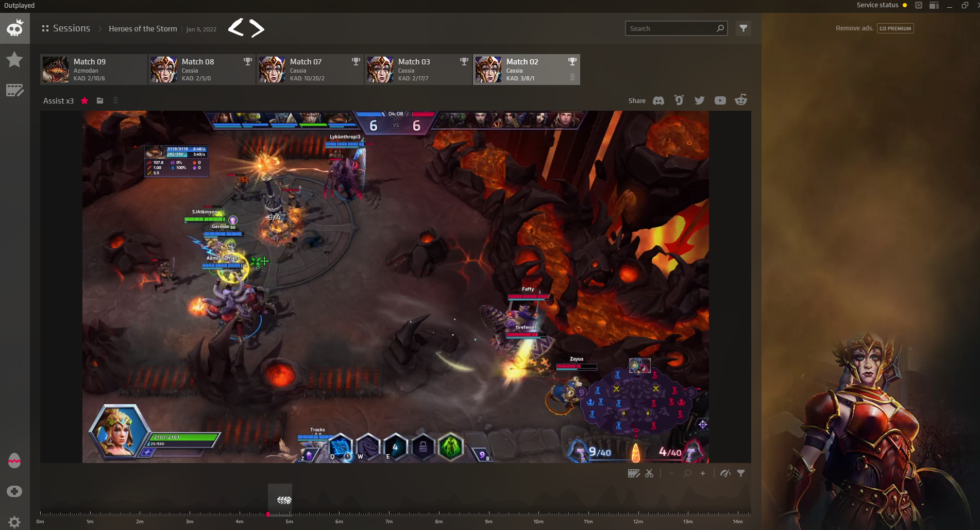Share clip to YouTube
The width and height of the screenshot is (980, 530).
720,100
